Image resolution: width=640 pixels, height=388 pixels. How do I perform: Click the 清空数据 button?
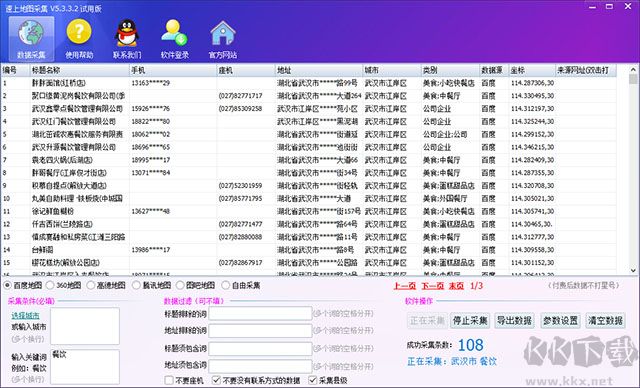point(605,321)
